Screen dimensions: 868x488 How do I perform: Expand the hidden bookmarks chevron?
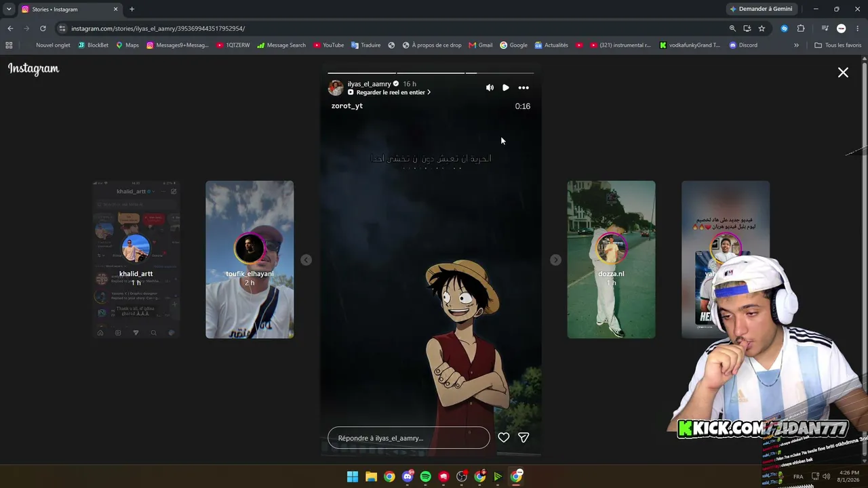[796, 45]
